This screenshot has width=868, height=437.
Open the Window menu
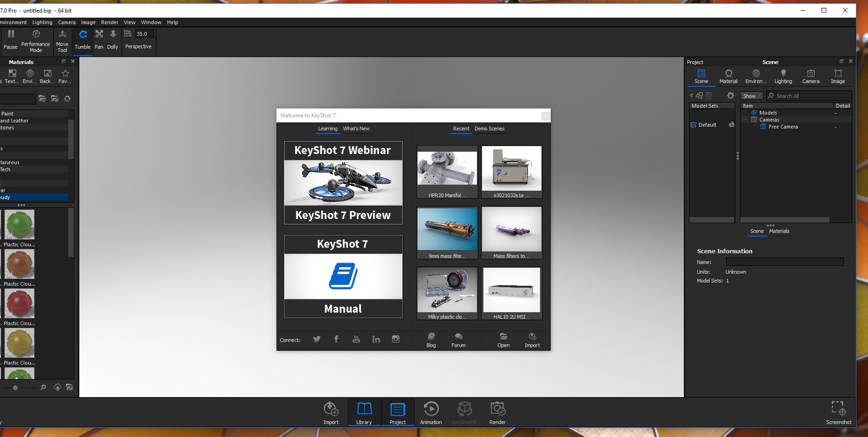(151, 22)
